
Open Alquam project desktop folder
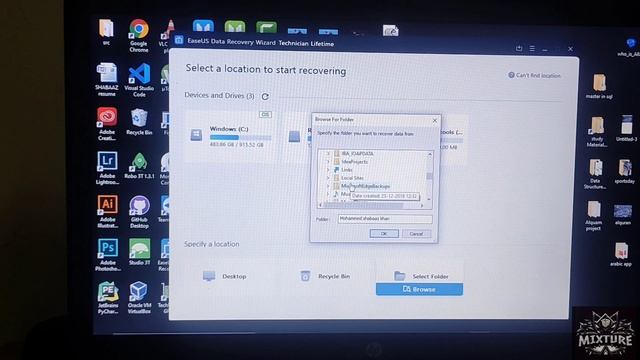point(593,216)
